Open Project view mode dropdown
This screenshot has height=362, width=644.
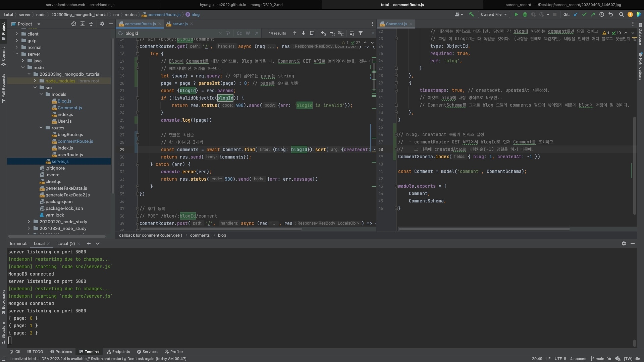[39, 24]
